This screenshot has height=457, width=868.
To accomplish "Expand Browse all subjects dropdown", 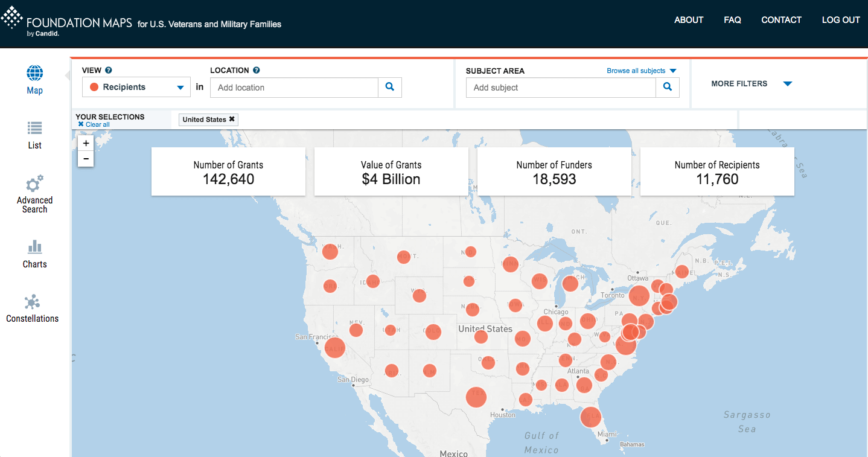I will click(642, 71).
